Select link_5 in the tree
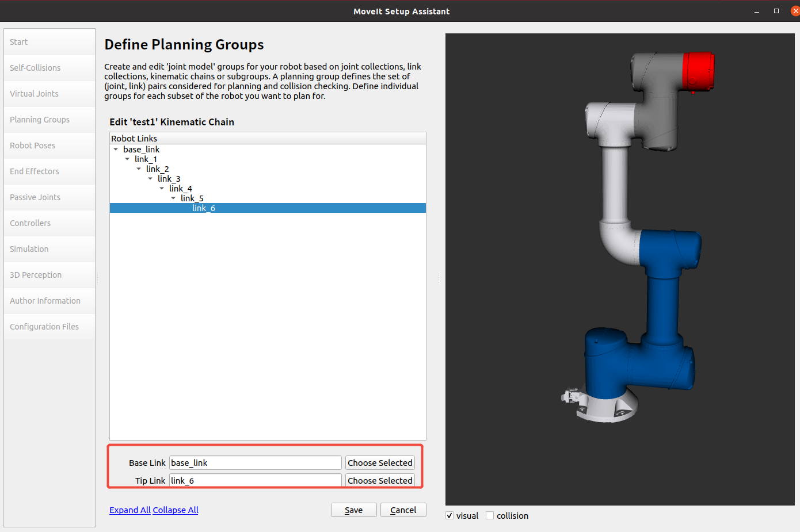This screenshot has width=800, height=532. [192, 198]
